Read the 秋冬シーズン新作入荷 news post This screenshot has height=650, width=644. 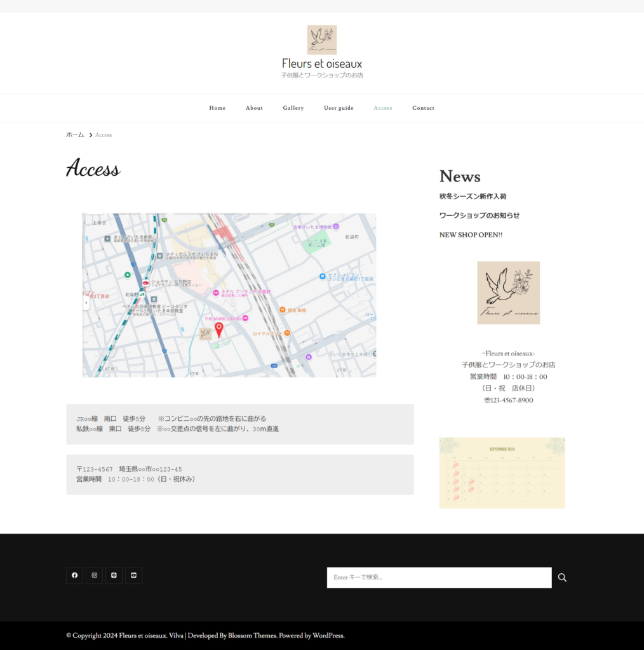(x=473, y=197)
